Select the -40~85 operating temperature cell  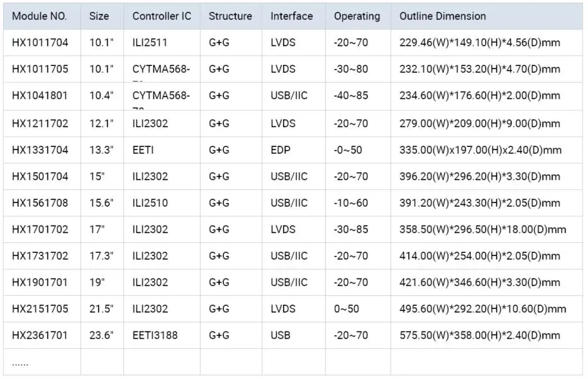coord(351,96)
